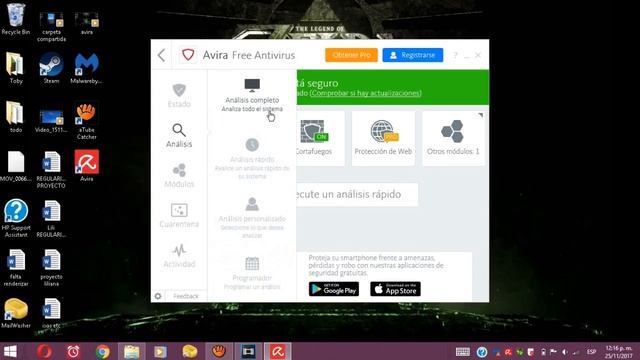This screenshot has width=640, height=360.
Task: Click the Avira shield logo
Action: coord(188,55)
